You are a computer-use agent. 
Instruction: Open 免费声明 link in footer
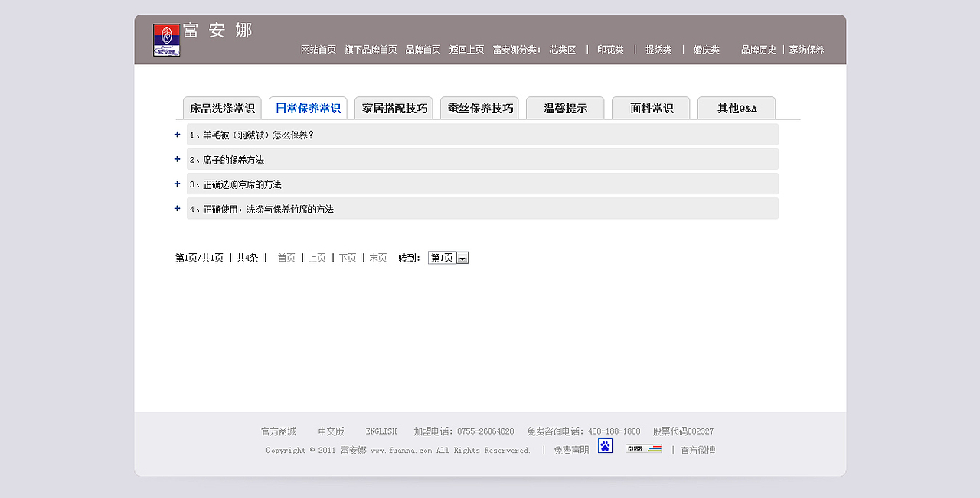point(571,451)
